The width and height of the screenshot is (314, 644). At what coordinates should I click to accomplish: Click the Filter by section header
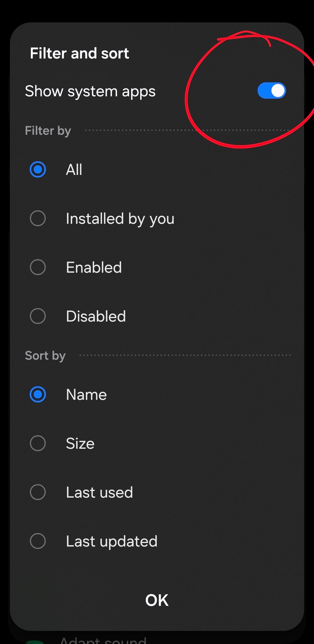pyautogui.click(x=47, y=130)
